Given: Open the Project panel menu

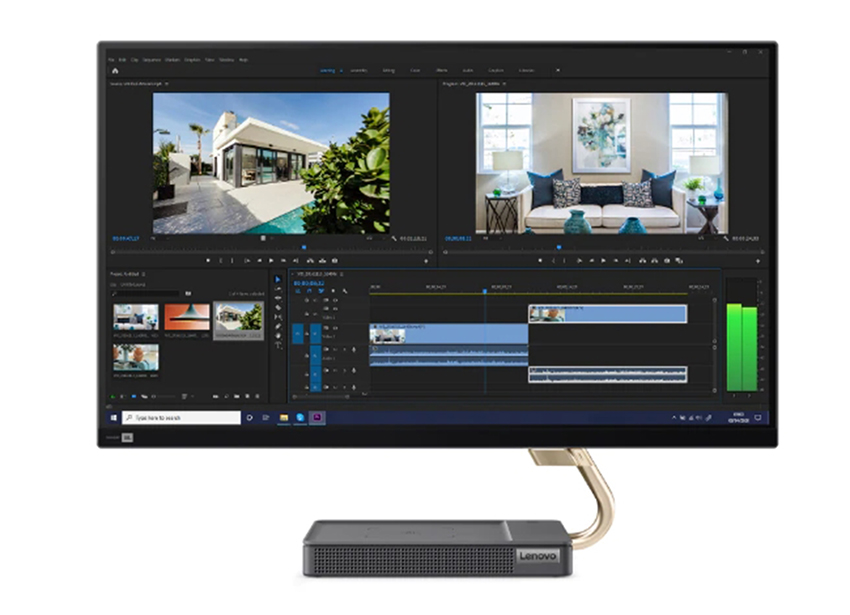Looking at the screenshot, I should [x=144, y=274].
